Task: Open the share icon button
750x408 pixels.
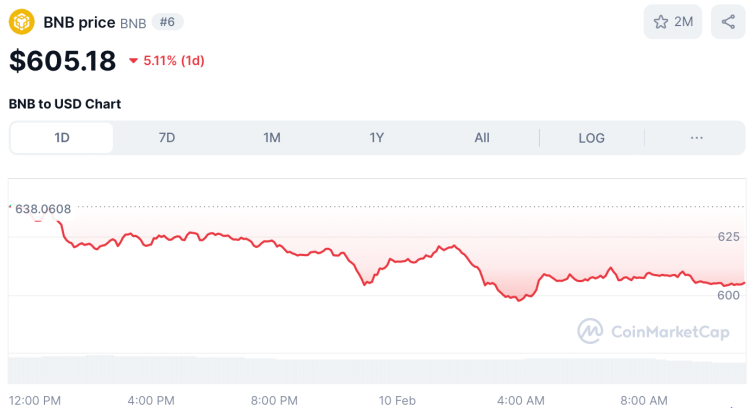Action: (727, 21)
